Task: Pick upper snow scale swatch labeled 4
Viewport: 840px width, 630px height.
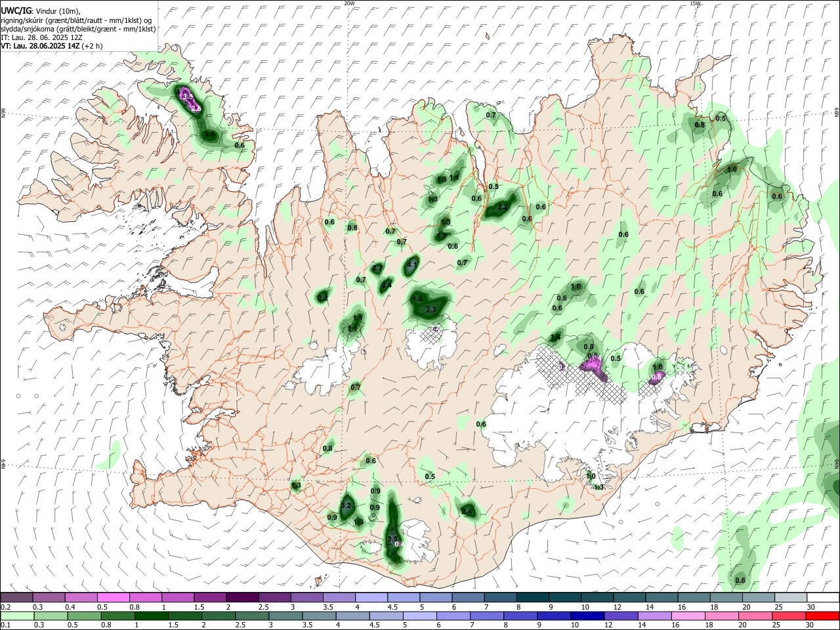Action: [x=371, y=597]
